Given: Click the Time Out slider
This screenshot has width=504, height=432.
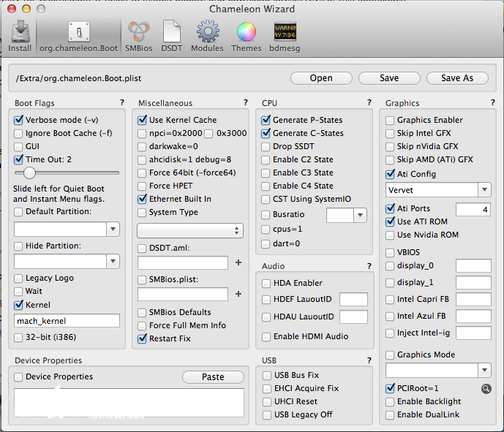Looking at the screenshot, I should [x=31, y=173].
